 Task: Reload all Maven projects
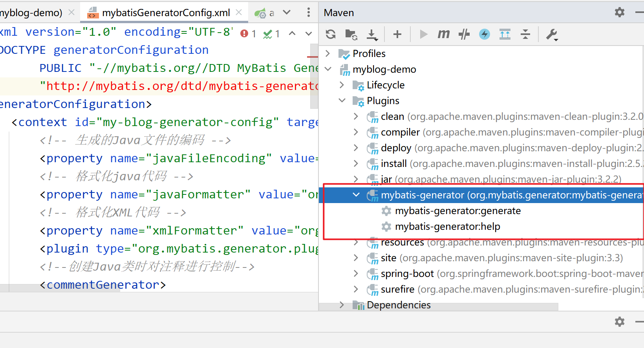[331, 35]
